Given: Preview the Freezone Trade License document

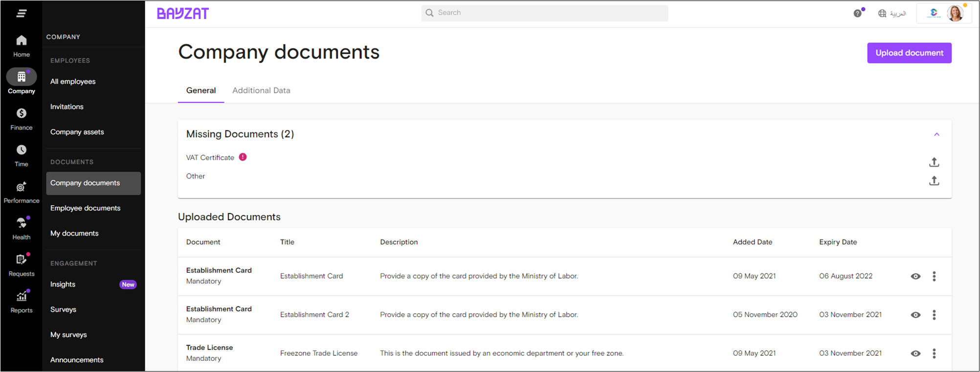Looking at the screenshot, I should [x=915, y=354].
